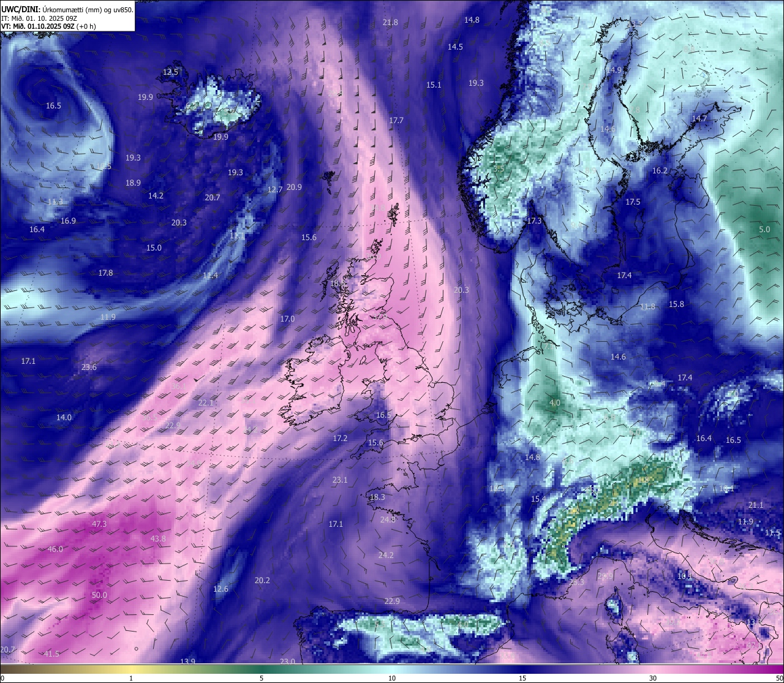Click the 15.0 value label
784x683 pixels.
point(154,248)
